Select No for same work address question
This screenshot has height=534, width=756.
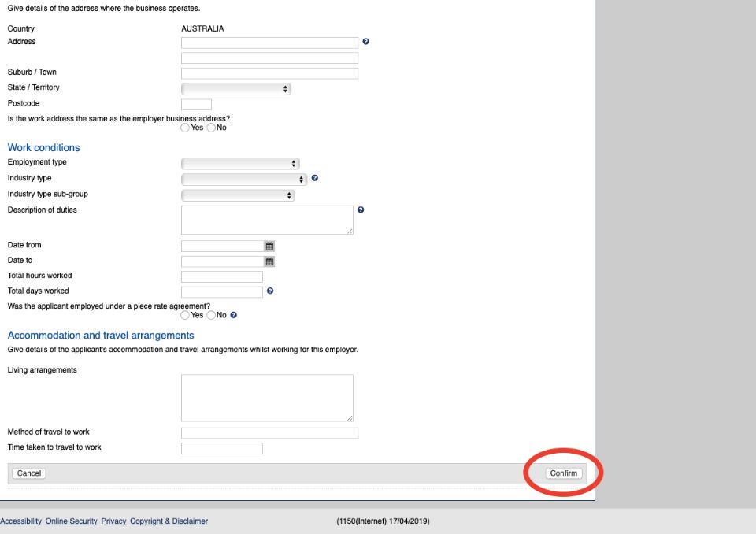tap(211, 128)
